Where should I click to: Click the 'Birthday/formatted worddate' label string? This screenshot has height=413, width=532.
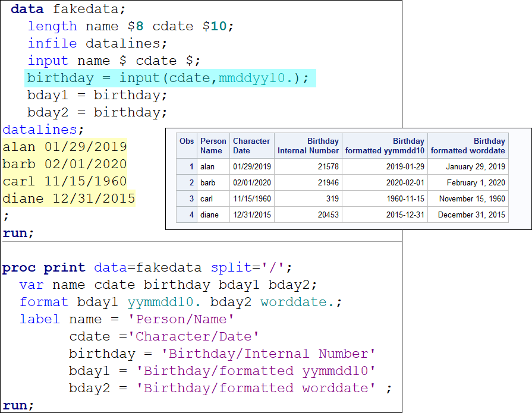(256, 388)
